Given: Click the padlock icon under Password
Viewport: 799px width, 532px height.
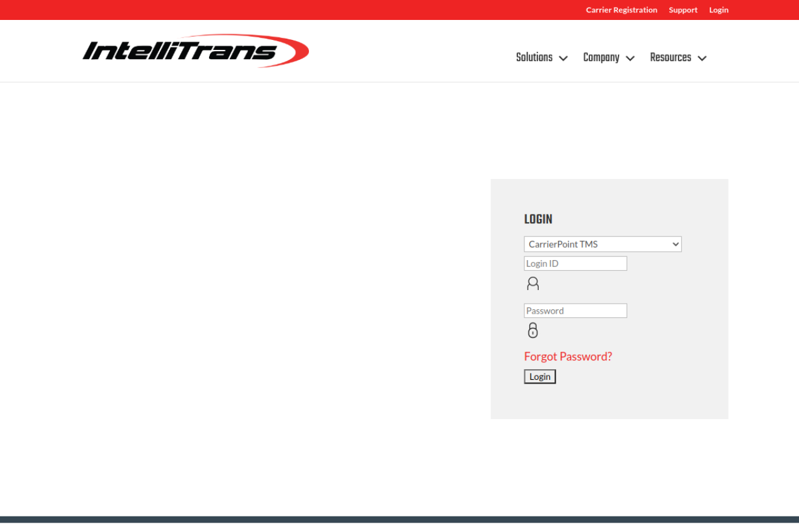Looking at the screenshot, I should click(532, 331).
